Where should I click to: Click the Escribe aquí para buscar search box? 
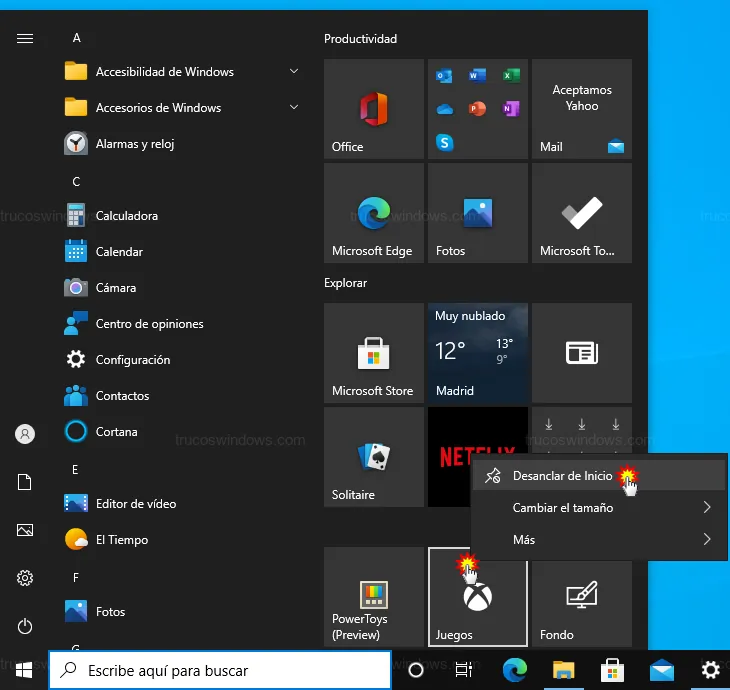click(x=220, y=670)
